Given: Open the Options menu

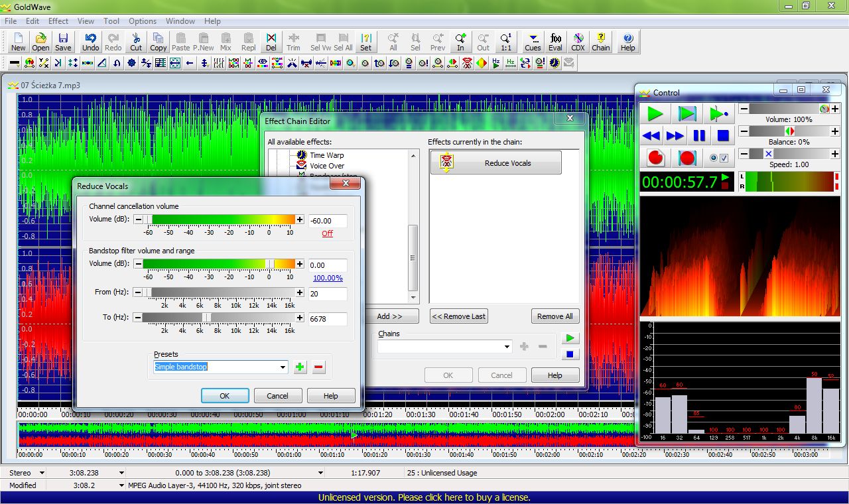Looking at the screenshot, I should pyautogui.click(x=143, y=21).
